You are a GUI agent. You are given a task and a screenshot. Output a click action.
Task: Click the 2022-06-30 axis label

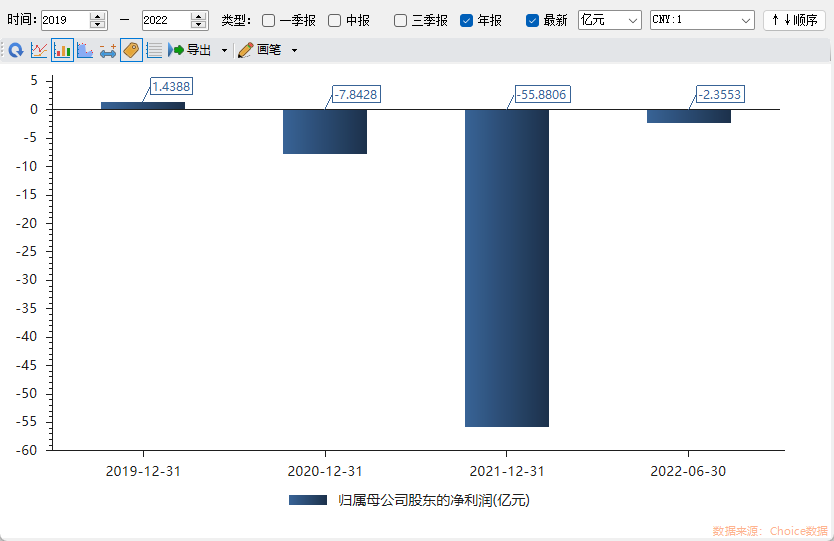click(x=688, y=471)
